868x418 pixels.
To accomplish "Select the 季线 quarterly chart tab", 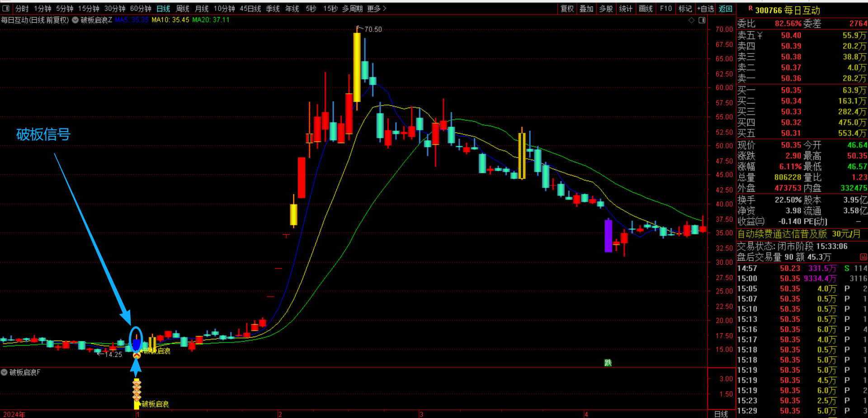I will (273, 9).
